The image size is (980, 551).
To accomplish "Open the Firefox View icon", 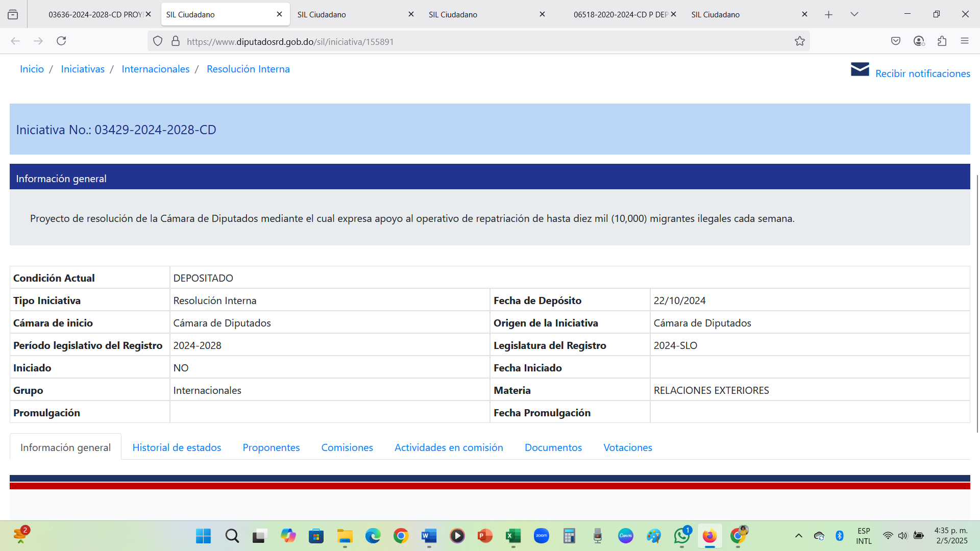I will click(13, 14).
